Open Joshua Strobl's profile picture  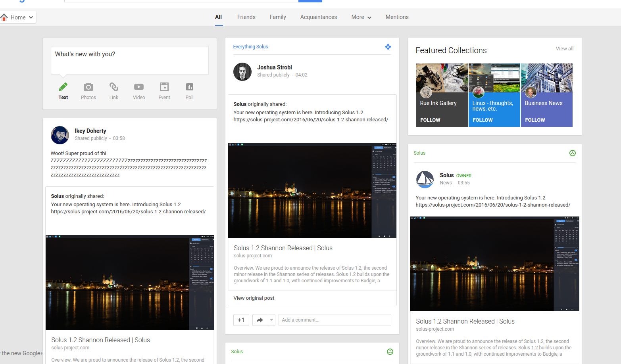click(x=242, y=72)
